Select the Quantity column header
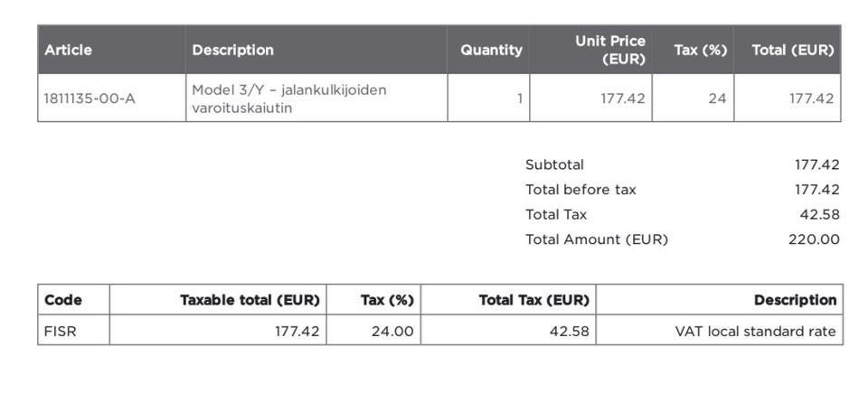Image resolution: width=868 pixels, height=403 pixels. click(x=491, y=51)
